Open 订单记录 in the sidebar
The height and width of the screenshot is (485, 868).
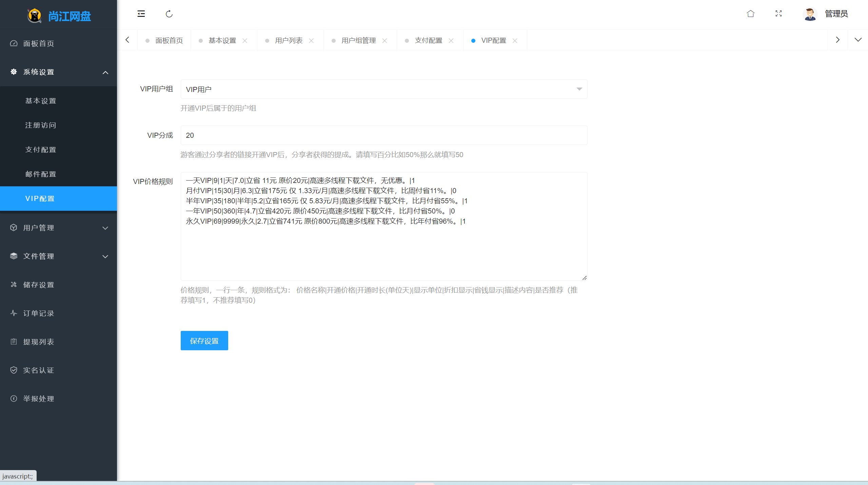(58, 313)
